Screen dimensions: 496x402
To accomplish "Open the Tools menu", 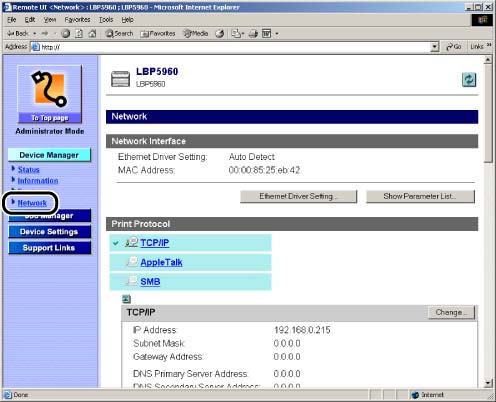I will tap(106, 20).
